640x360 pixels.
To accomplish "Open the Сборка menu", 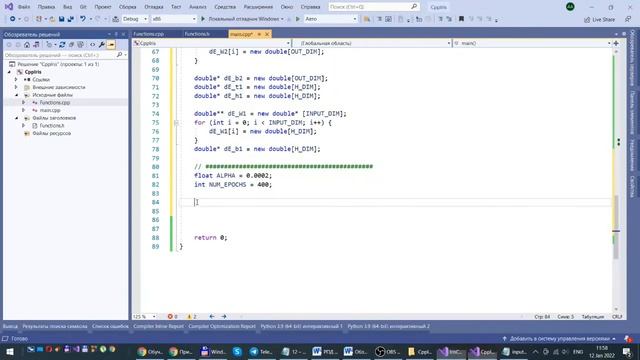I will [x=127, y=7].
